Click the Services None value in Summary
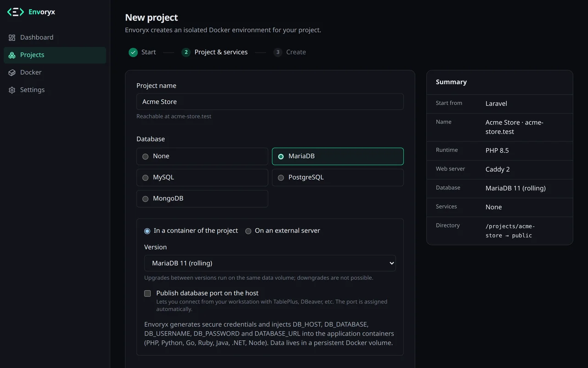 click(x=494, y=207)
